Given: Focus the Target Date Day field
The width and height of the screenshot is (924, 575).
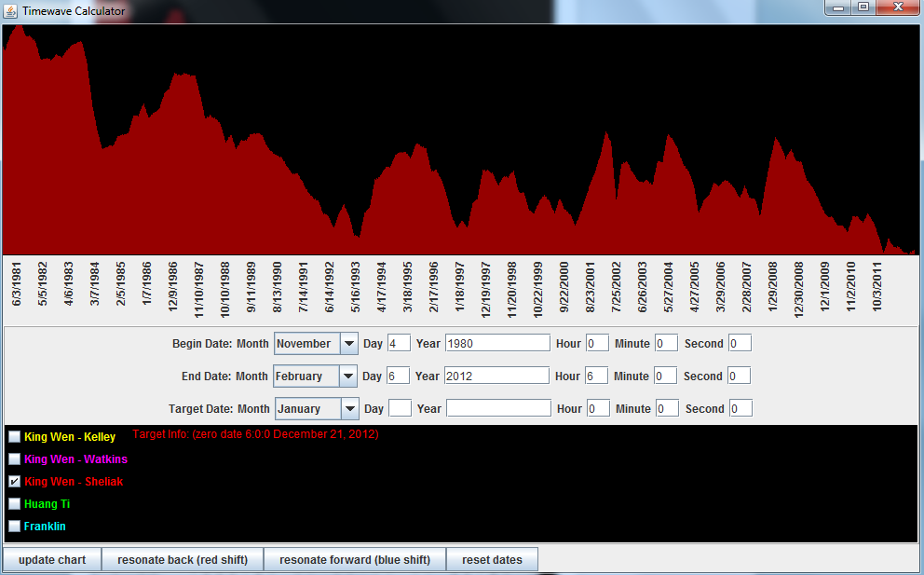Looking at the screenshot, I should (x=400, y=409).
